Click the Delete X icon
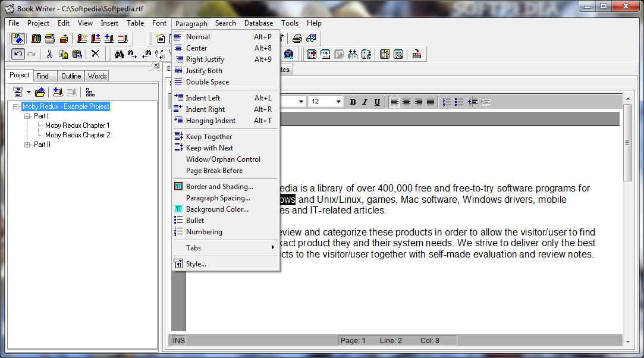Viewport: 644px width, 358px height. (x=95, y=54)
